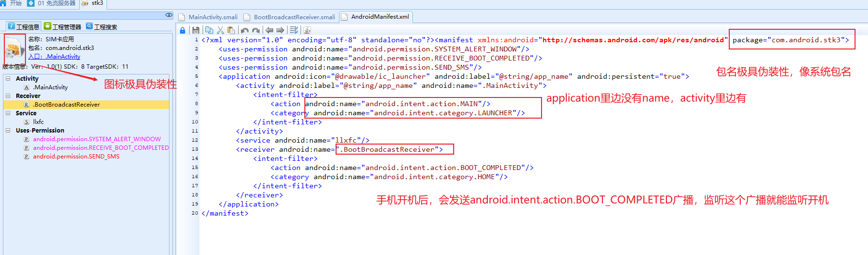Image resolution: width=868 pixels, height=255 pixels.
Task: Toggle the read-only lock icon in editor toolbar
Action: 182,30
